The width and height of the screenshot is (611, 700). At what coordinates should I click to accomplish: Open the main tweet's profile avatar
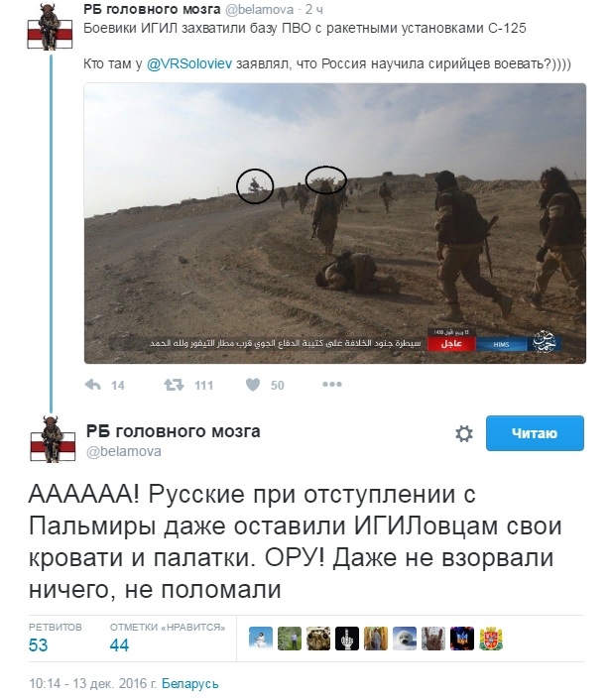pos(53,439)
